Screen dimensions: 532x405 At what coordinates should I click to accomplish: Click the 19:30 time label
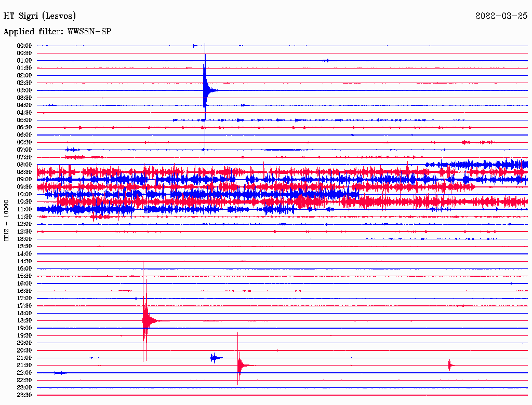(24, 336)
